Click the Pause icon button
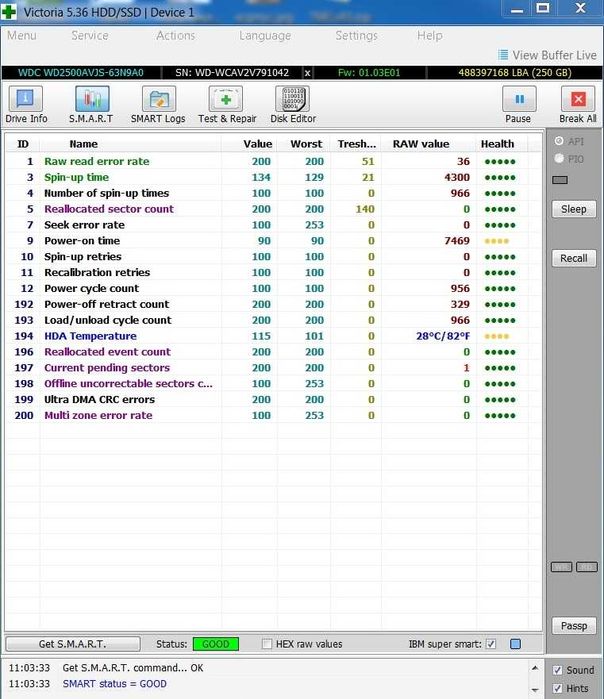 pyautogui.click(x=519, y=99)
